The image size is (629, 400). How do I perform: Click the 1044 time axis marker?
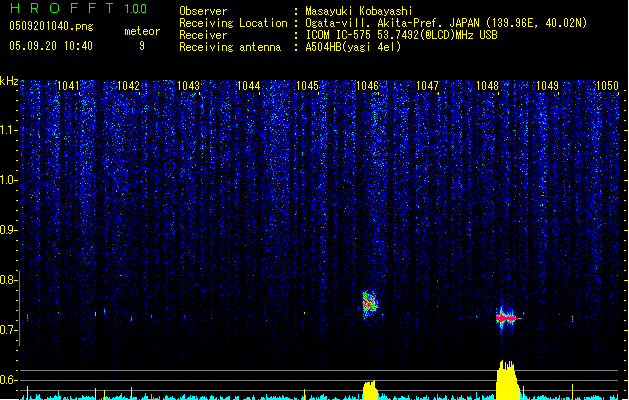point(248,86)
